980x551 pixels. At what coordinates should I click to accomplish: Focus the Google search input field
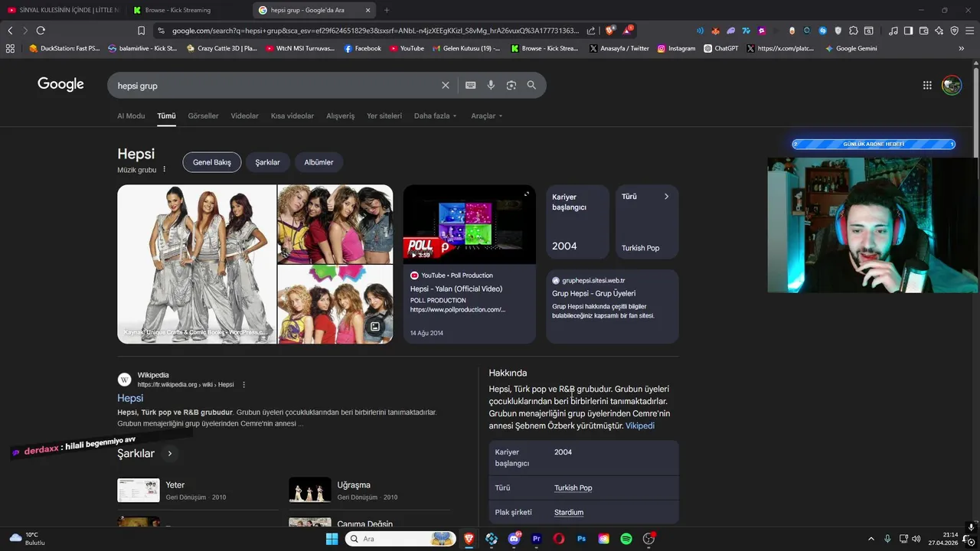(274, 85)
